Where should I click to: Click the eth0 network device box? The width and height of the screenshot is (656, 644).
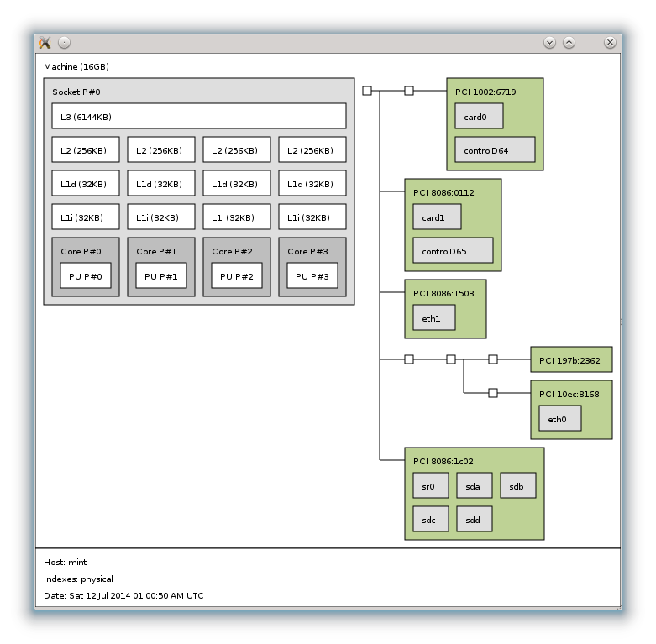(560, 418)
